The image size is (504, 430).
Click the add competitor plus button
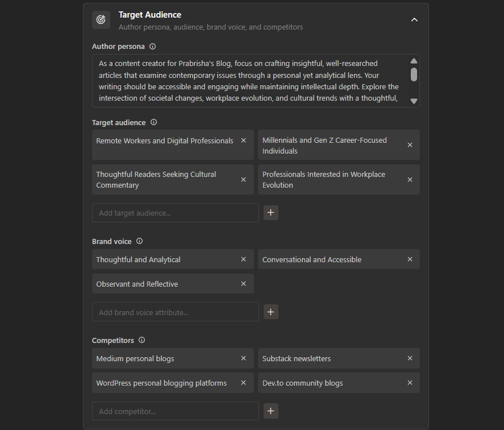(x=271, y=411)
